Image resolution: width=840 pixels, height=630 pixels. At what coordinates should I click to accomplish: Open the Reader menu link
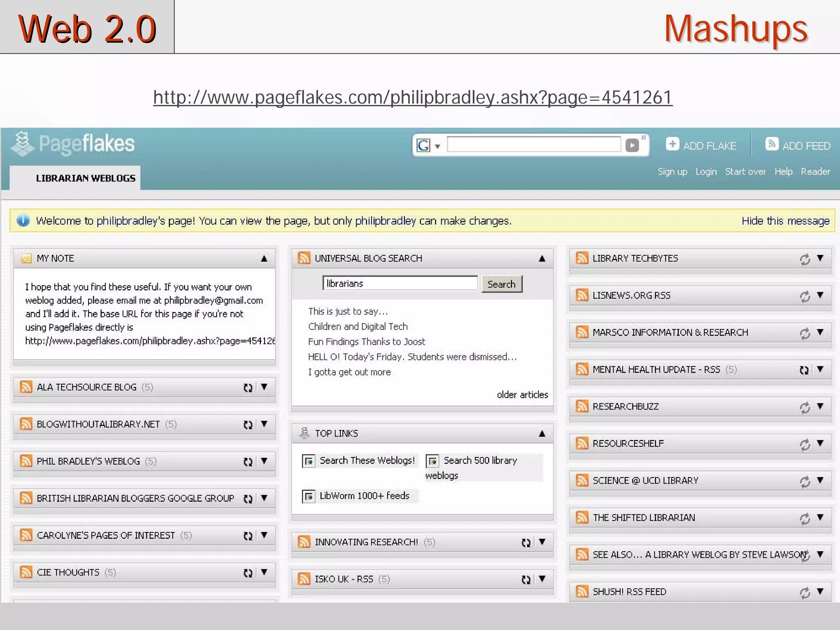pyautogui.click(x=815, y=172)
